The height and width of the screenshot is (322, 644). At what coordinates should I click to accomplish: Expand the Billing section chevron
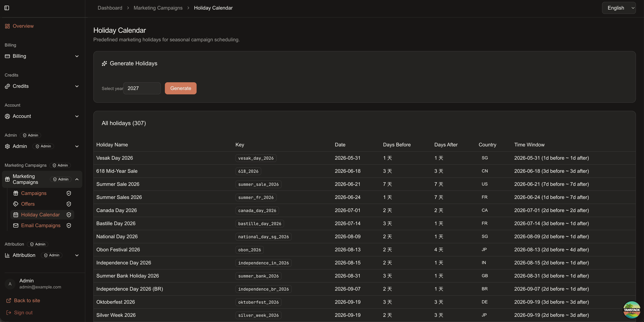coord(77,56)
